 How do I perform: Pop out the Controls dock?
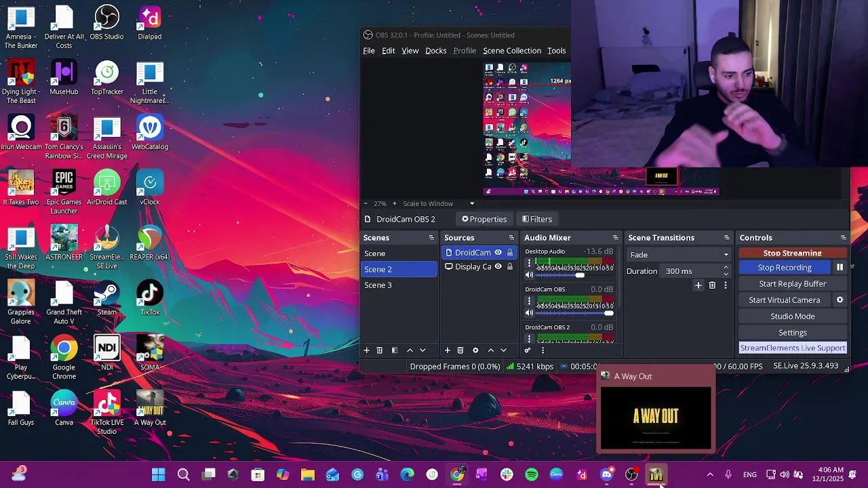click(844, 238)
